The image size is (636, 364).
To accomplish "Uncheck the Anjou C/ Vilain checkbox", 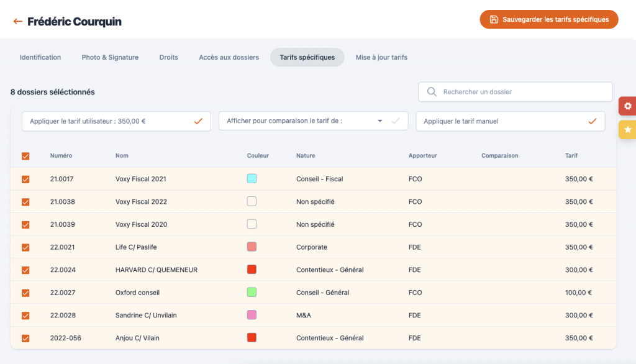I will (25, 339).
